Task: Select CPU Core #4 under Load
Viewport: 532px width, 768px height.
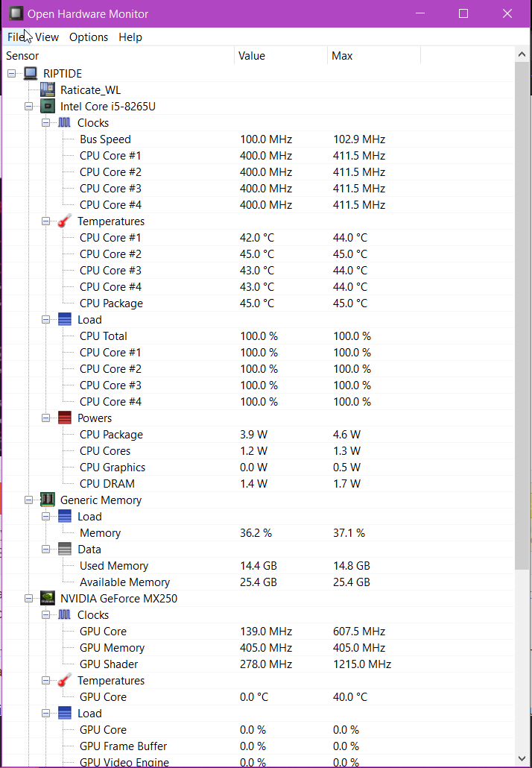Action: 259,402
